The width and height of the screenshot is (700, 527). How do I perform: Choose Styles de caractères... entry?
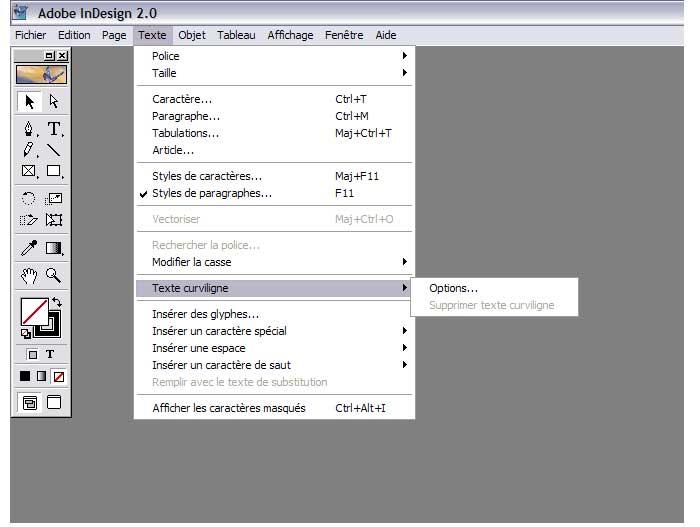274,176
